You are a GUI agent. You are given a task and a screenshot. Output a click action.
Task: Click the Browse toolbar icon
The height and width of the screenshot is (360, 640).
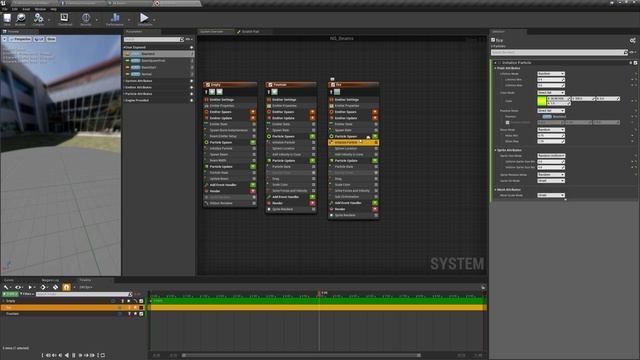20,18
